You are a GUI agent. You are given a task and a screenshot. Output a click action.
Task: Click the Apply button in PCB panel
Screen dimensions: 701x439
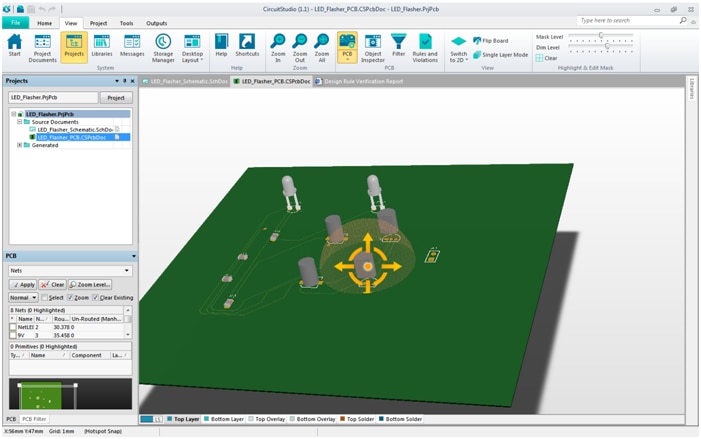(23, 285)
